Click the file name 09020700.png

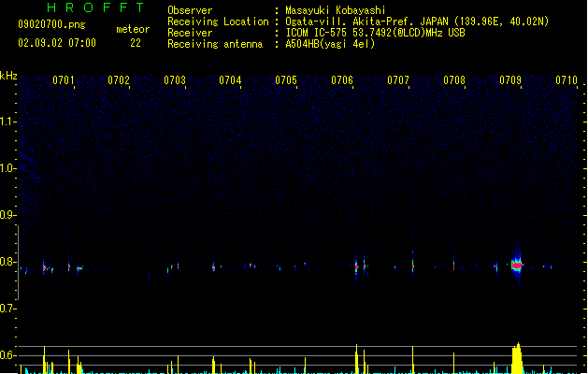pos(51,24)
